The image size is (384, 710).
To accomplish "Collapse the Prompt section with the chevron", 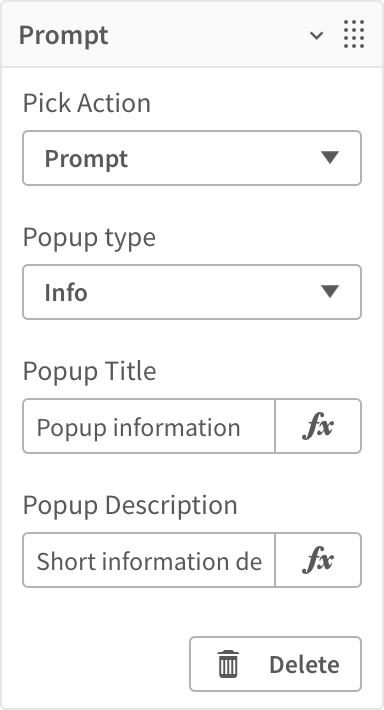I will [x=316, y=35].
